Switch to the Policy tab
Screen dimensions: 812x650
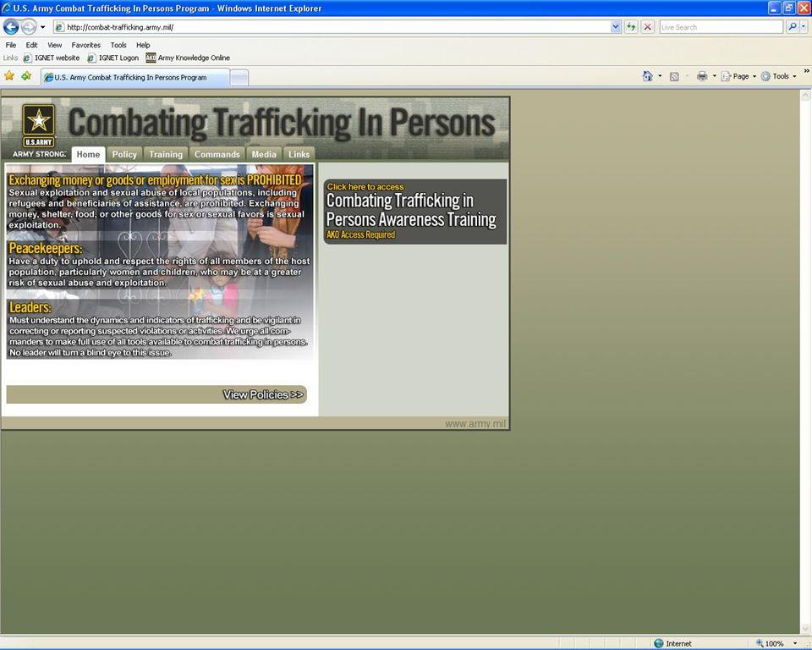(x=124, y=155)
